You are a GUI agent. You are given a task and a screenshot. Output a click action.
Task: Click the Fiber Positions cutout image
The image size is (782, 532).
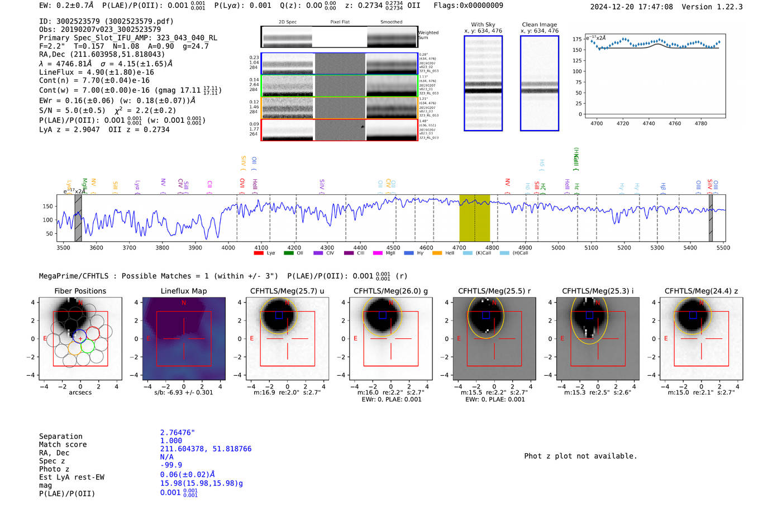pyautogui.click(x=80, y=338)
